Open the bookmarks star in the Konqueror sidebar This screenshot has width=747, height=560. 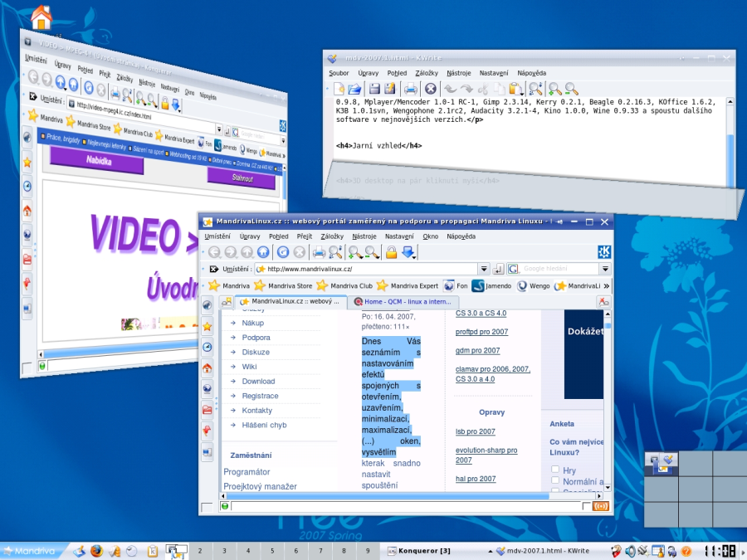[207, 326]
